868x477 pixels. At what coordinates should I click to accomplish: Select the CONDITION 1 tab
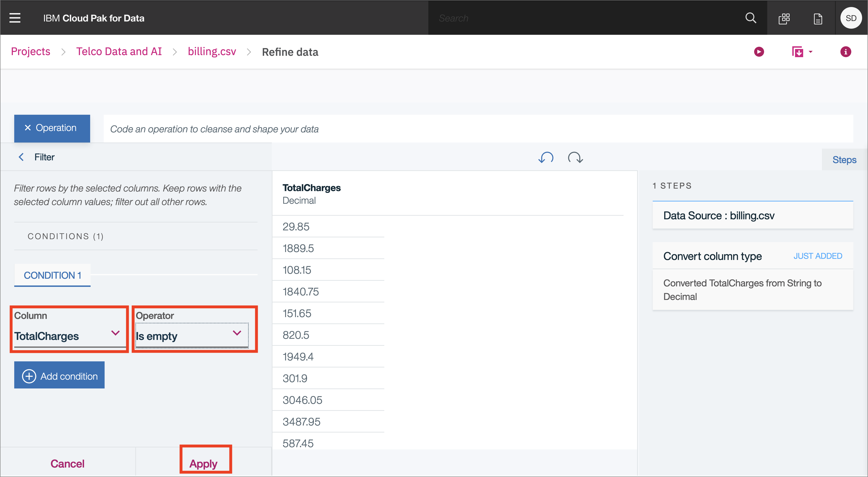[x=52, y=275]
